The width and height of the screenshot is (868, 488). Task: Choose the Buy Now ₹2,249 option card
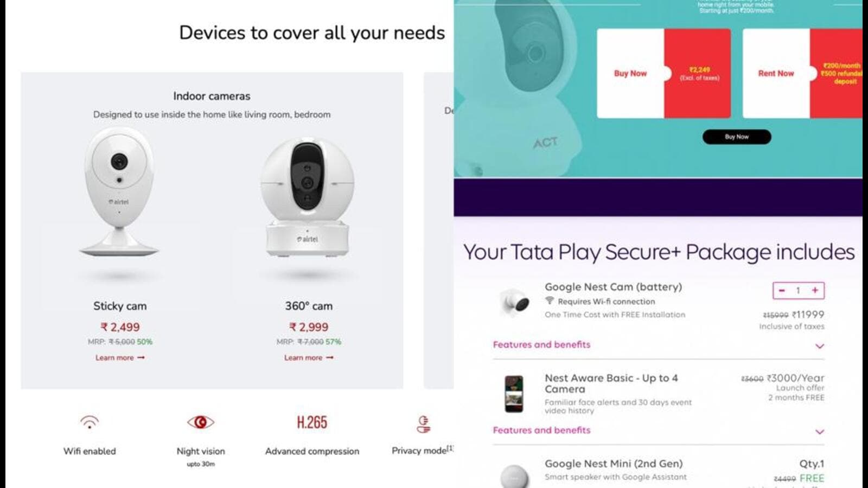pos(663,73)
